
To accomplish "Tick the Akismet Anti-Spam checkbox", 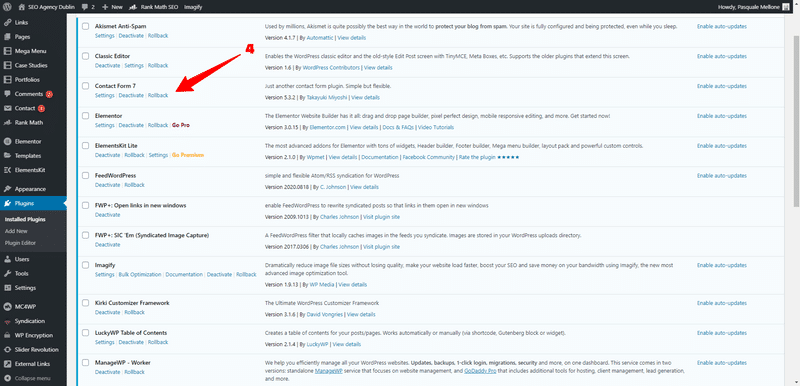I will [x=85, y=27].
